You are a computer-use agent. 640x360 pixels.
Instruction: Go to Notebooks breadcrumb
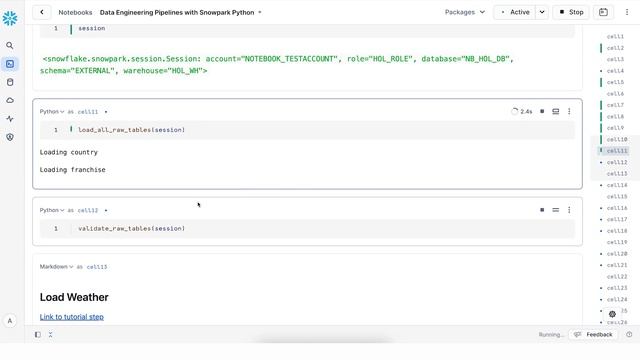click(75, 12)
